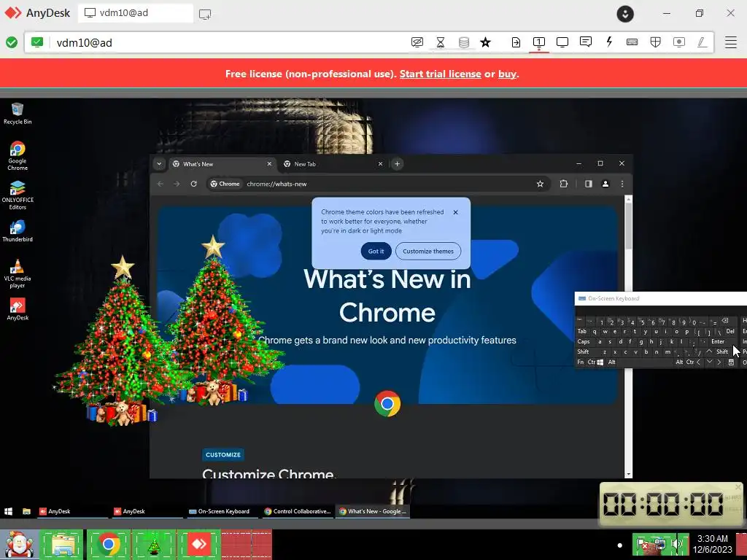Open the AnyDesk keyboard settings icon

632,42
